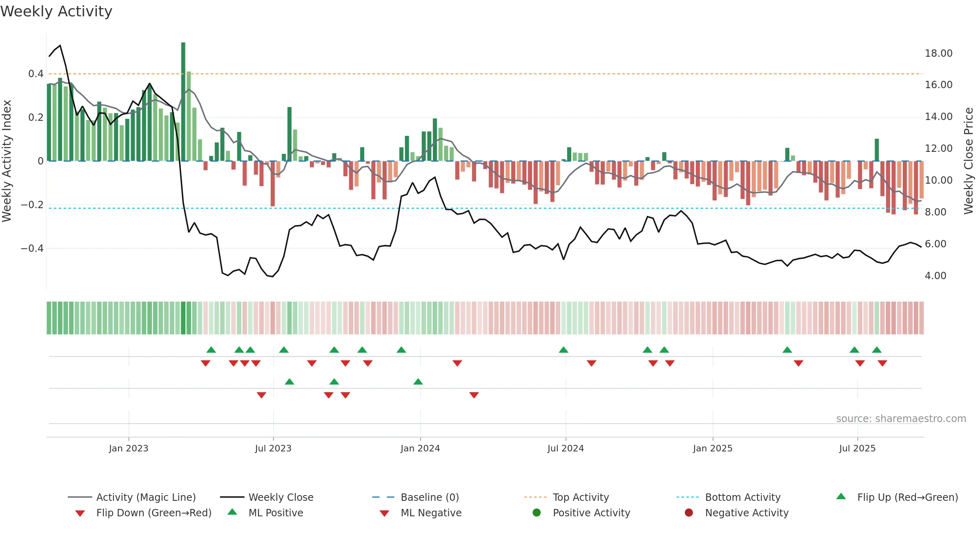Toggle Flip Down (Green→Red) legend entry
The width and height of the screenshot is (980, 551).
point(143,513)
